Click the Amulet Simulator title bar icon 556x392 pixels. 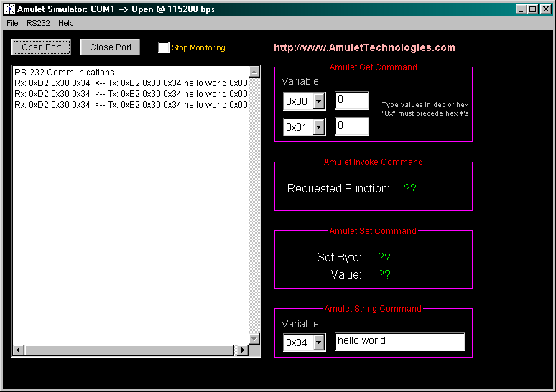[x=9, y=9]
